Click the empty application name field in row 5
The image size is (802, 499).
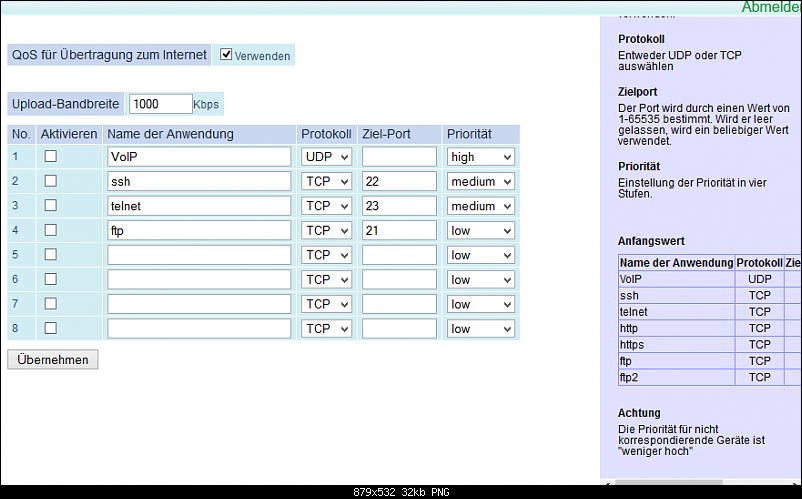click(x=199, y=255)
